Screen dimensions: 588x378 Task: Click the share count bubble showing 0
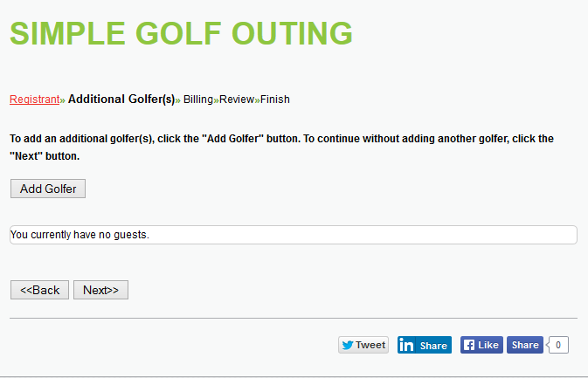558,345
